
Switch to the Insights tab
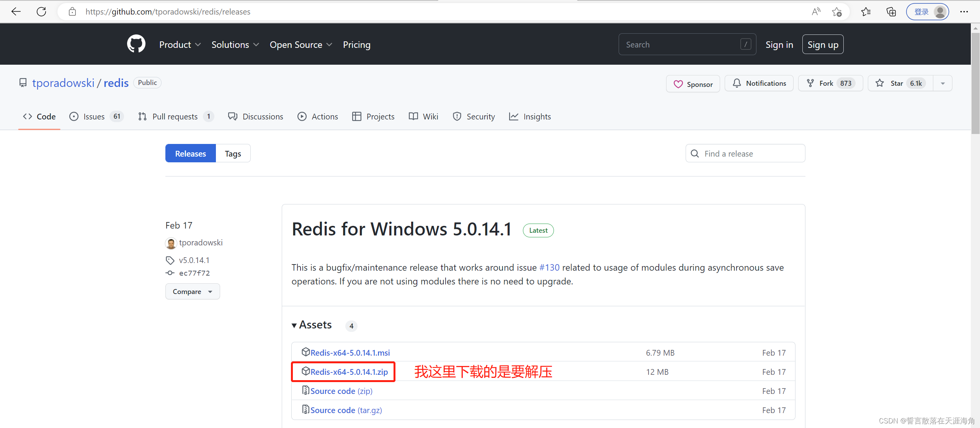(x=530, y=116)
